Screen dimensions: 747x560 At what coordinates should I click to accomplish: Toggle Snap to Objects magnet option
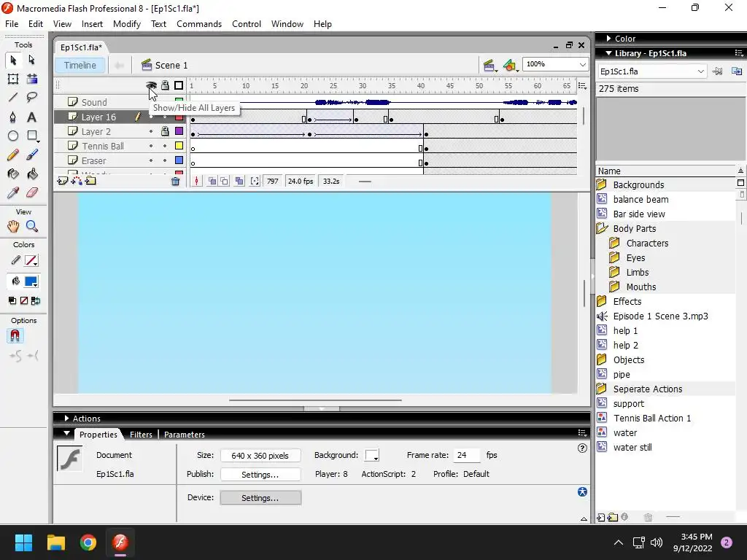pyautogui.click(x=15, y=336)
